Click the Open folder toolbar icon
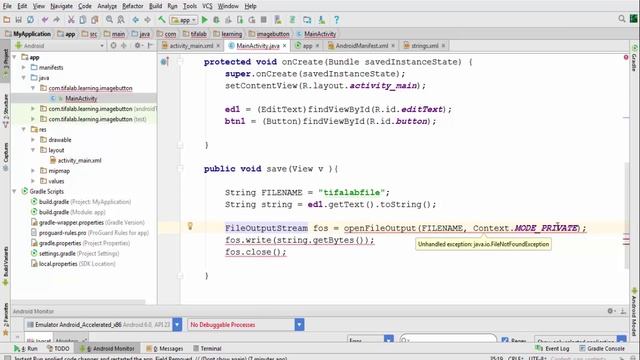This screenshot has height=360, width=640. (x=7, y=20)
